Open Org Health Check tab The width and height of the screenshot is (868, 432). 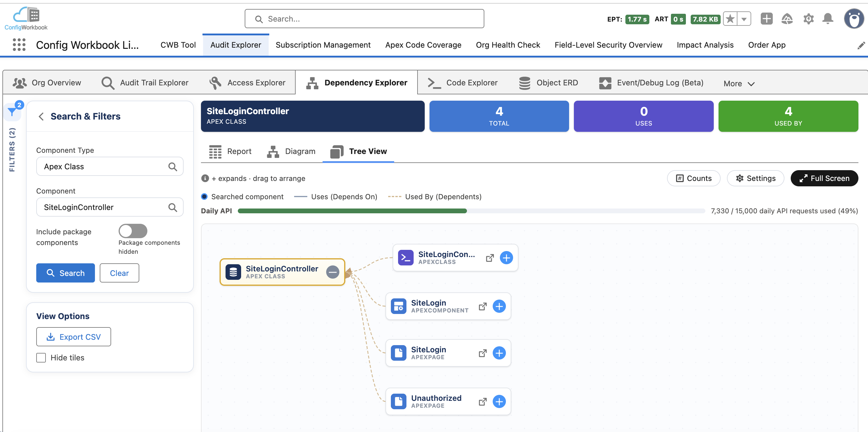point(508,45)
